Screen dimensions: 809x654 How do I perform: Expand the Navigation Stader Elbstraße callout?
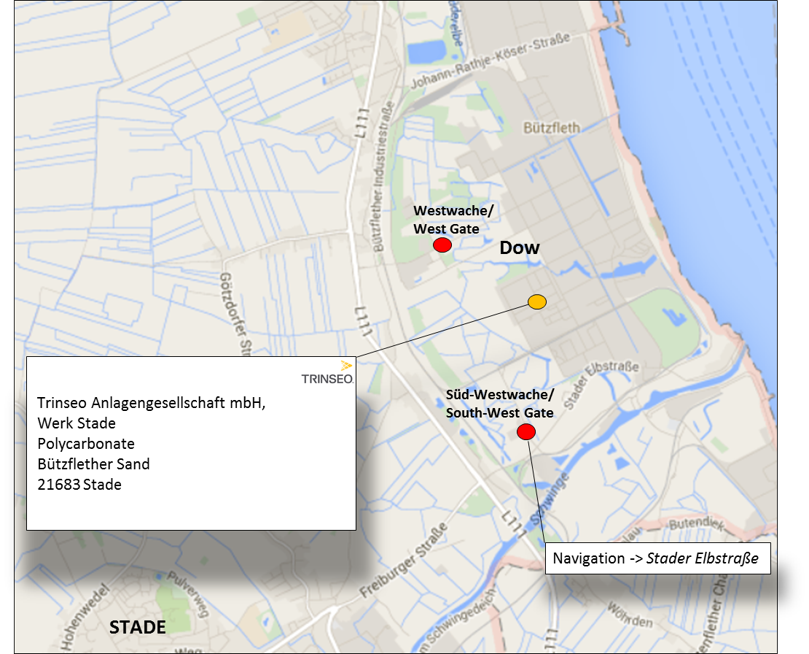click(659, 559)
